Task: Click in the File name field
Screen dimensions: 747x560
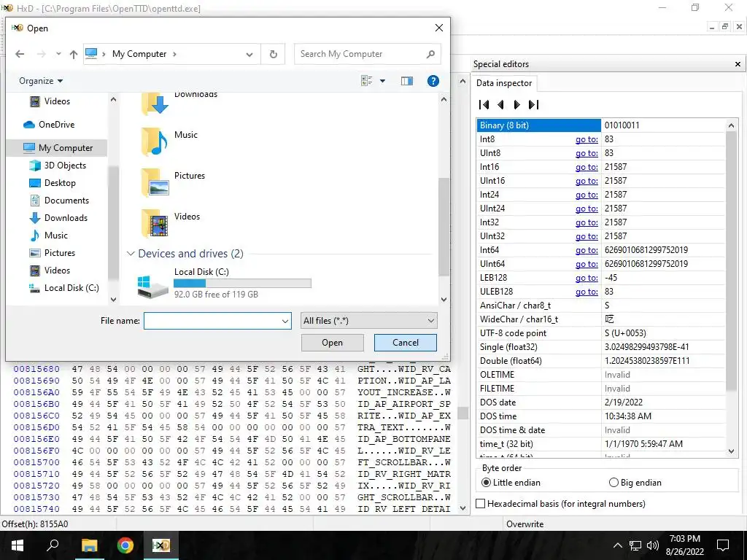Action: click(212, 321)
